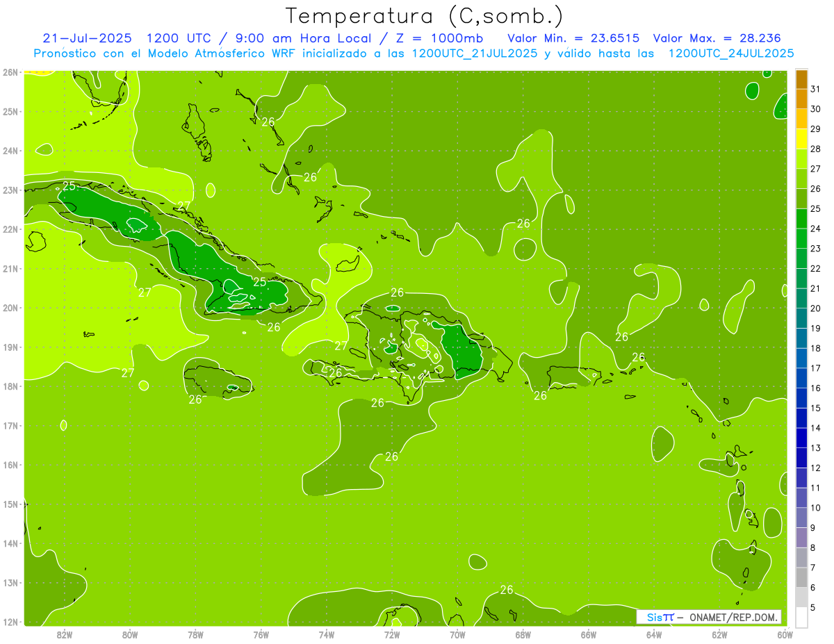834x644 pixels.
Task: Click legend color band between 18 and 19
Action: click(x=801, y=338)
